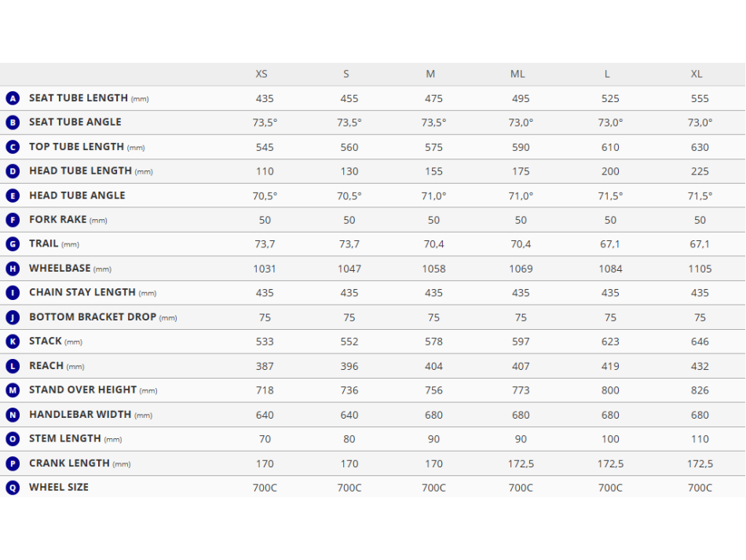Select the XL size column header
The width and height of the screenshot is (746, 560).
pos(697,74)
